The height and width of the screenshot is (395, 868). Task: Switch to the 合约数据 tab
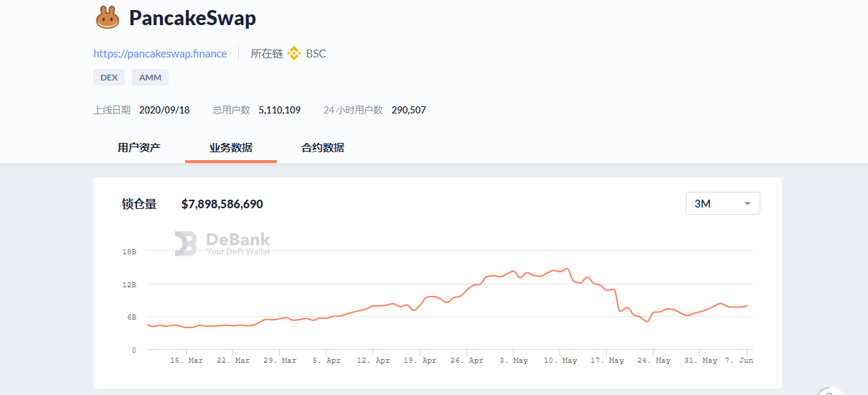[323, 148]
